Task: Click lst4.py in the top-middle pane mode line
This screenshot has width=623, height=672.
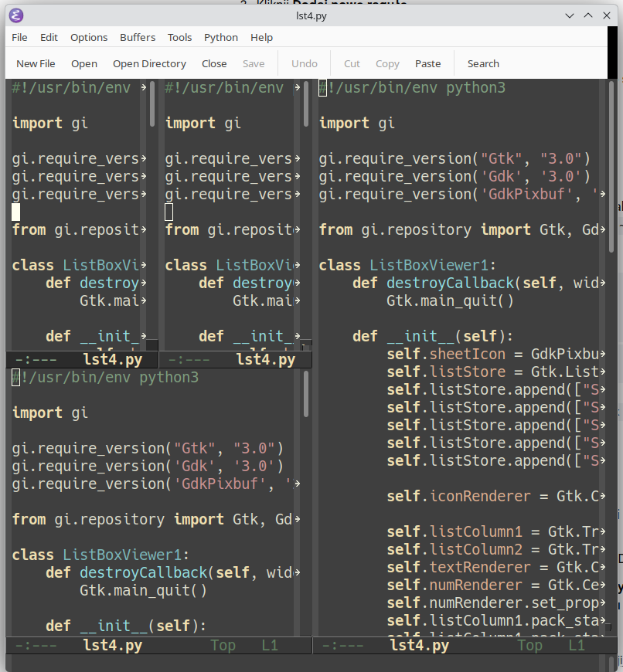Action: 266,360
